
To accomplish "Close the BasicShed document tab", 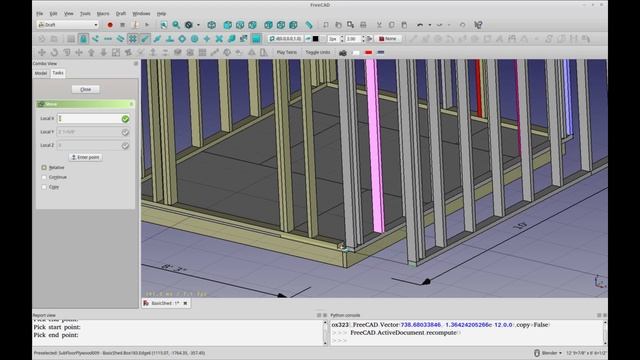I will (185, 303).
